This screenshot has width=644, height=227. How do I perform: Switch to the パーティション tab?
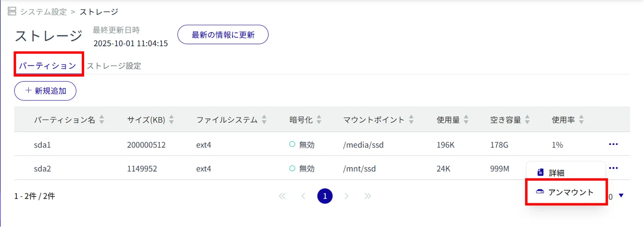coord(48,66)
